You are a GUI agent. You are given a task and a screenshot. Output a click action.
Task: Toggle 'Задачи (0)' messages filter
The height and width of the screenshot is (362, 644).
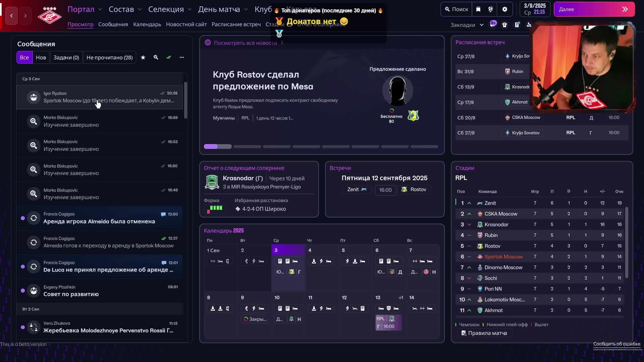coord(66,57)
